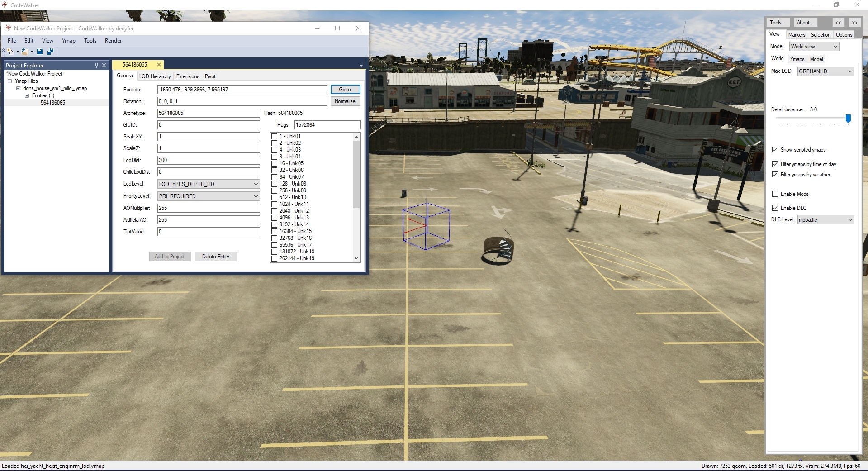Click the LodDist input field
The image size is (868, 471).
[x=209, y=160]
